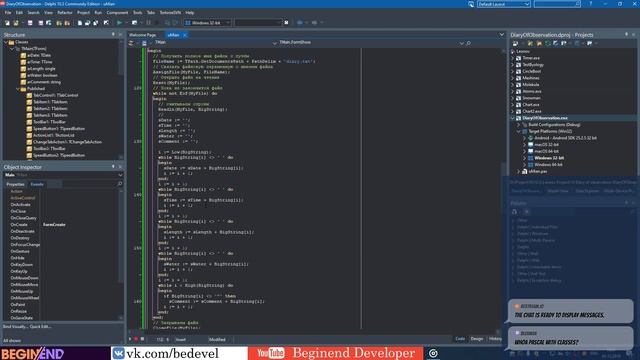Click the first icon in the main toolbar
Screen dimensions: 640x360
(7, 23)
